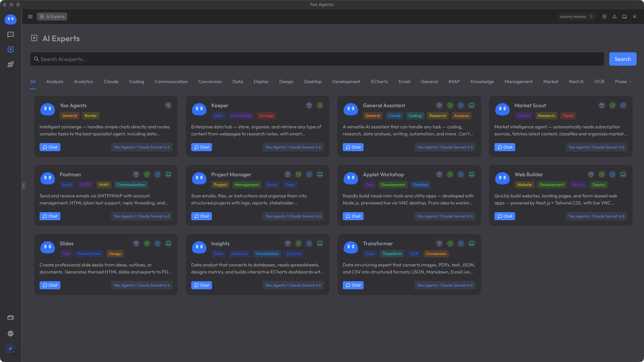Click the chip icon on Slides card
The width and height of the screenshot is (644, 362).
click(x=158, y=243)
